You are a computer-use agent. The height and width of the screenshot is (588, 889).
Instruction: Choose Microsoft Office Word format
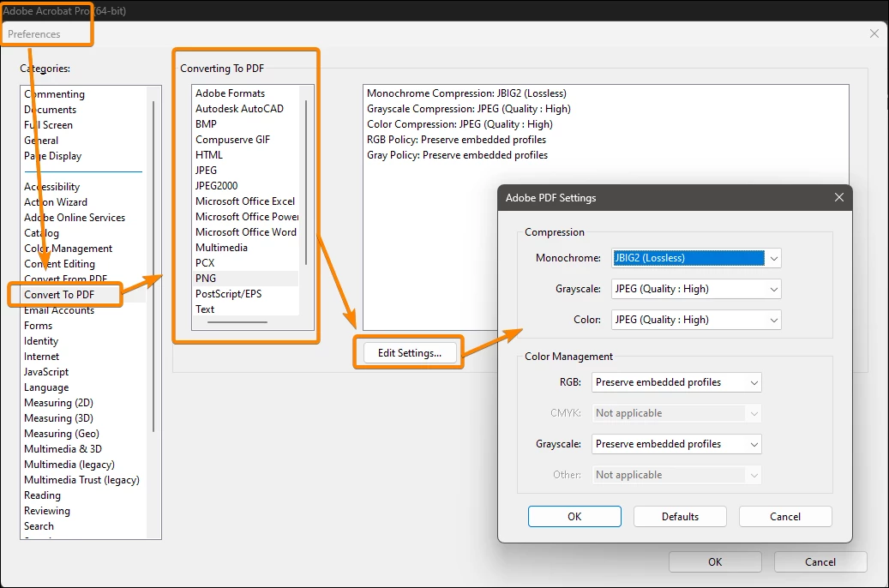point(245,232)
